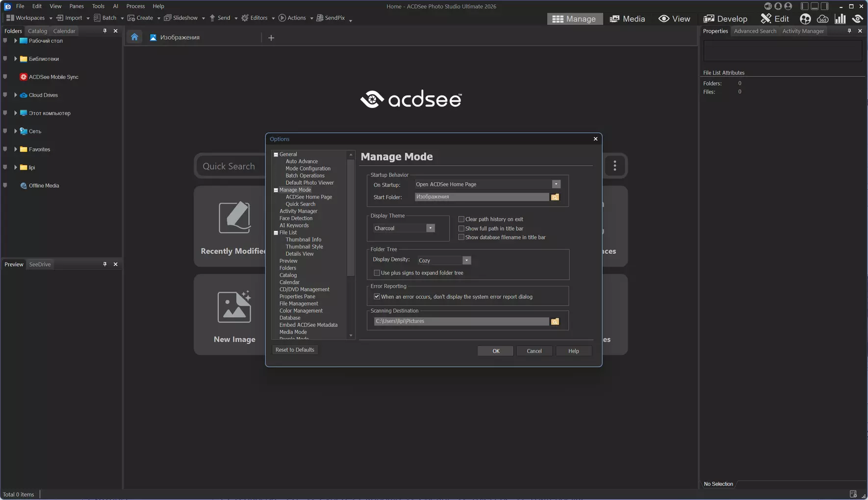Pin the Folders pane
This screenshot has height=500, width=868.
point(104,31)
